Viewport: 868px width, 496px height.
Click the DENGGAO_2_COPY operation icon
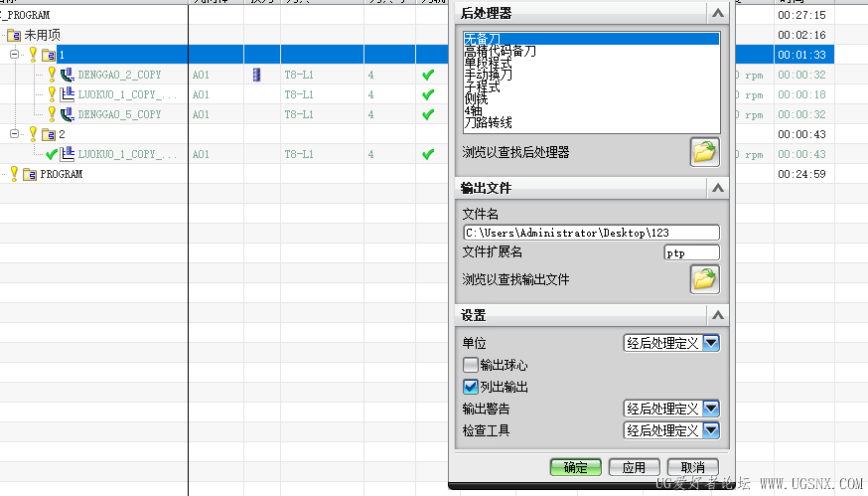[x=67, y=75]
